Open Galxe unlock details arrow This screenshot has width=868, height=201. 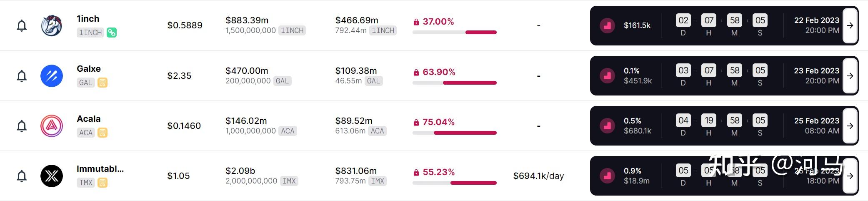(x=850, y=76)
